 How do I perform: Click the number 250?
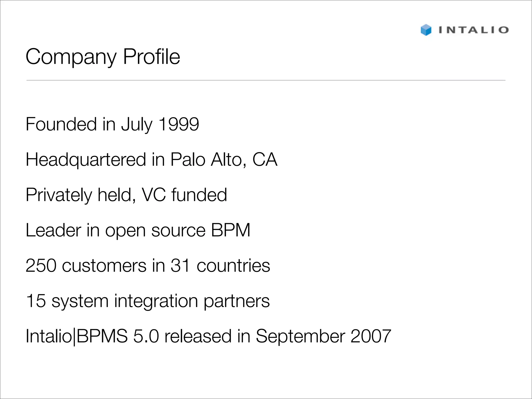click(x=41, y=265)
